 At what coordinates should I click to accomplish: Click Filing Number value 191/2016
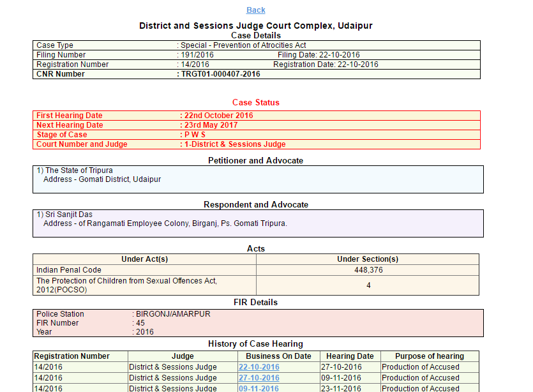tap(197, 55)
